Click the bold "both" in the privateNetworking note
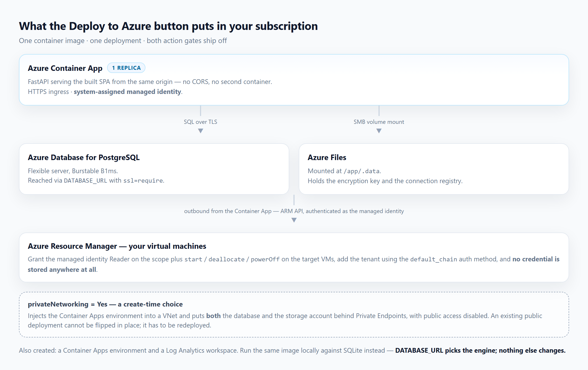 (213, 316)
